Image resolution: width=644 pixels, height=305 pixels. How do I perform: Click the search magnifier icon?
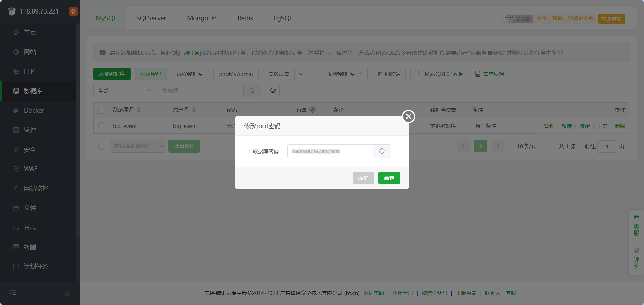tap(252, 90)
